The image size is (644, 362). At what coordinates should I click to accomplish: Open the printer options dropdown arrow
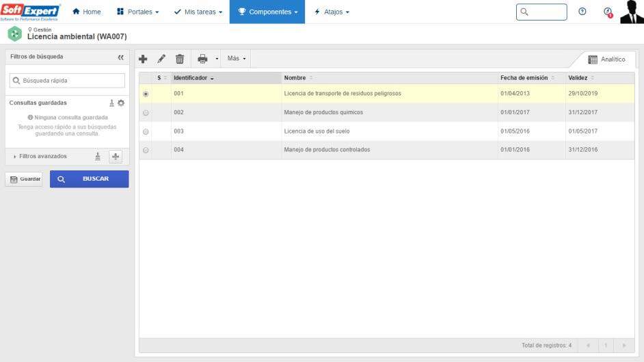[217, 59]
